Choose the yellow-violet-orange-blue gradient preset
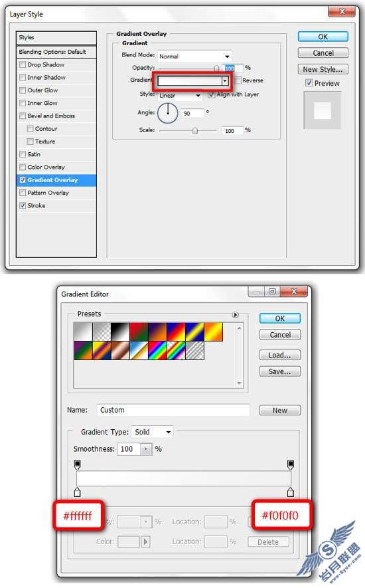This screenshot has height=588, width=365. [102, 351]
